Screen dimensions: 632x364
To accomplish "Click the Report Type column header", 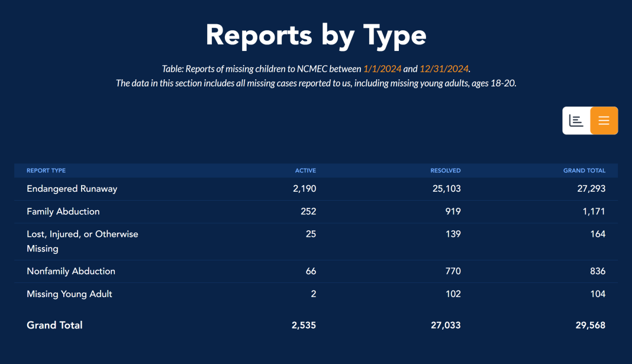I will (x=46, y=170).
